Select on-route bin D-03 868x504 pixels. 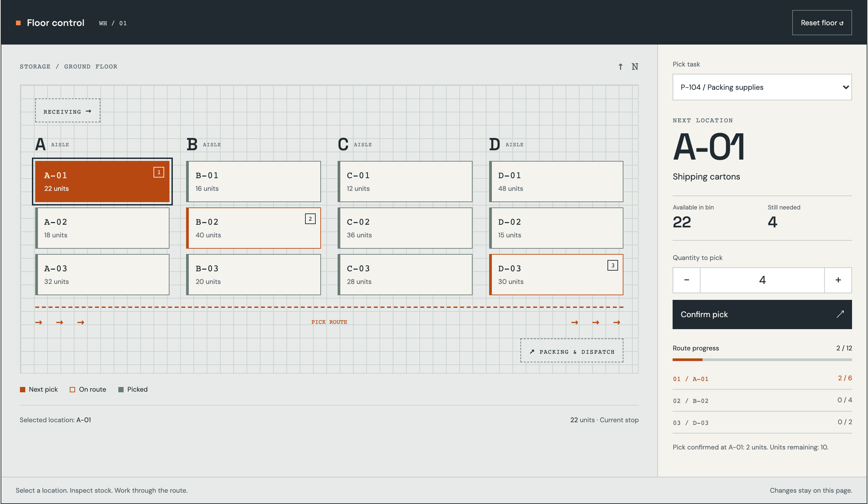point(556,275)
